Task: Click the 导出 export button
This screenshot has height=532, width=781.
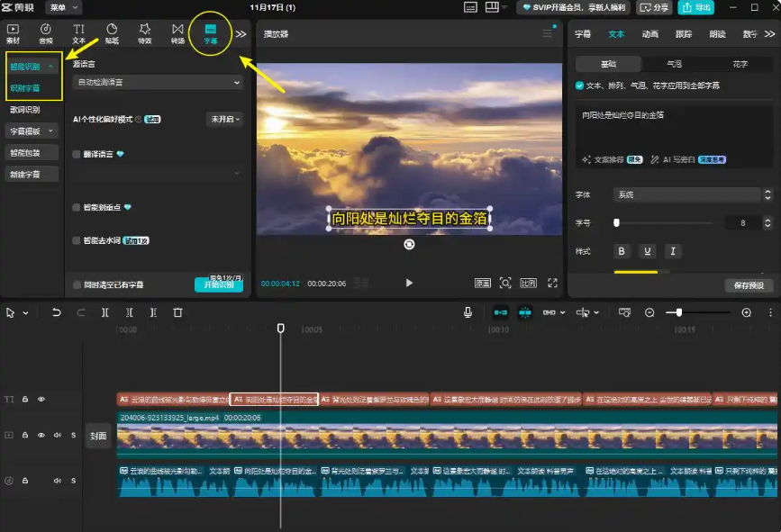Action: (697, 7)
